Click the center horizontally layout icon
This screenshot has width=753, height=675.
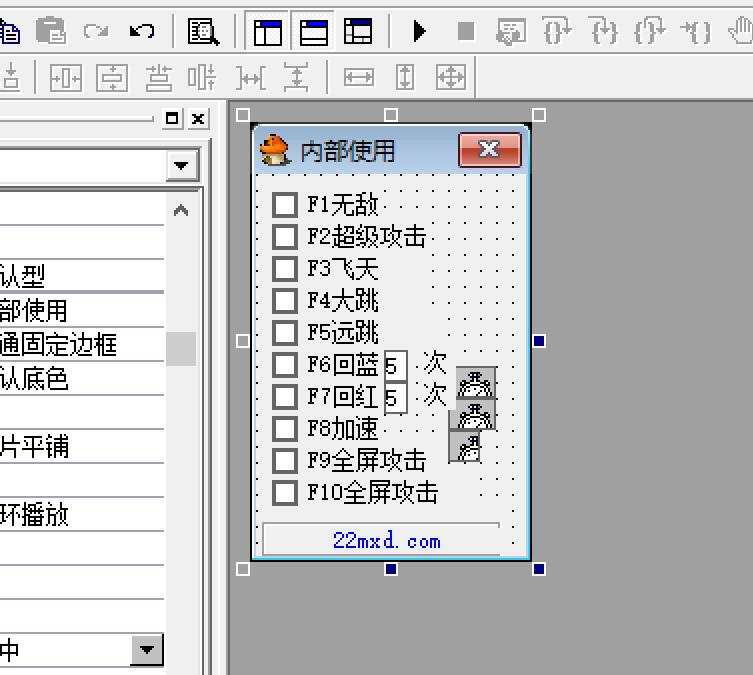pyautogui.click(x=66, y=78)
